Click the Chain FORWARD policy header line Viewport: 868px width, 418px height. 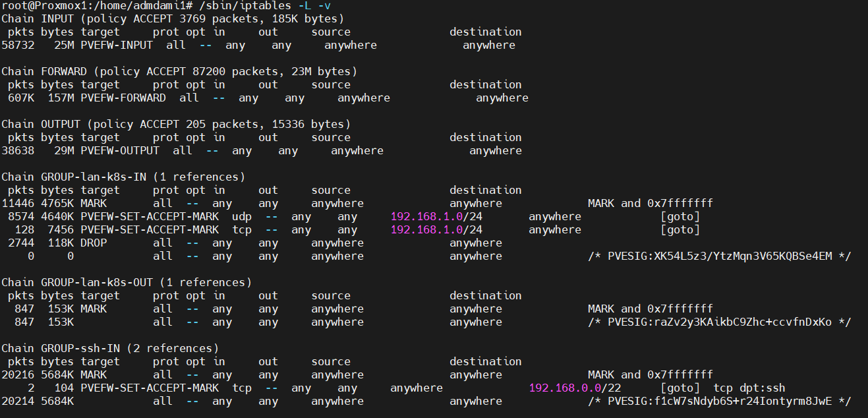click(x=179, y=71)
